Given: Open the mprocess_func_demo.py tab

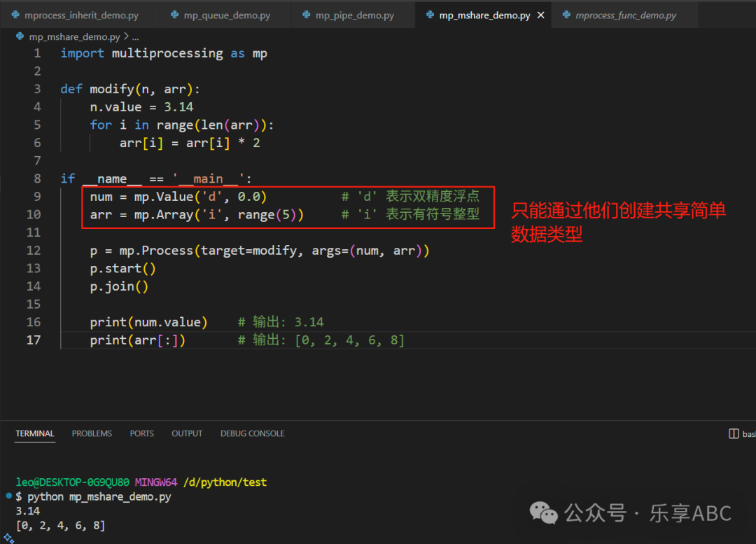Looking at the screenshot, I should (625, 15).
